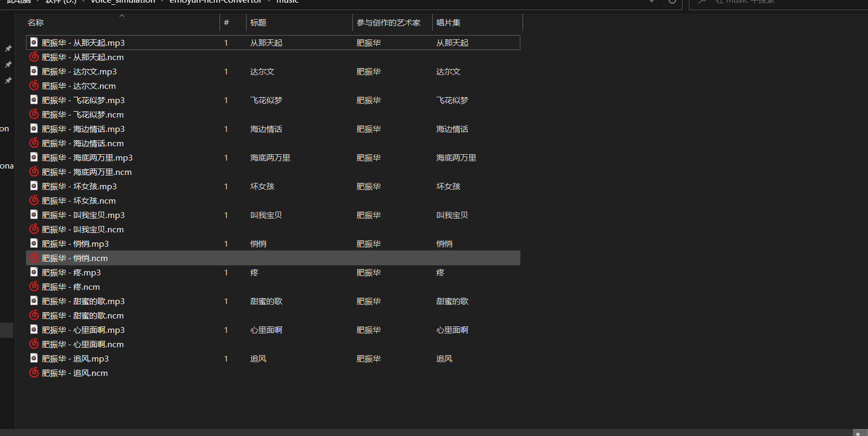Click the NetEase icon of 追风.ncm
Image resolution: width=868 pixels, height=436 pixels.
click(x=34, y=373)
